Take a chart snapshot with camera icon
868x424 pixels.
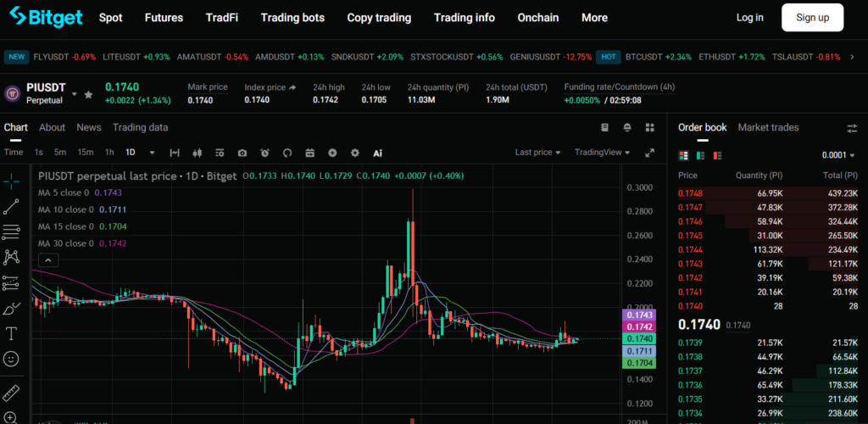[242, 153]
